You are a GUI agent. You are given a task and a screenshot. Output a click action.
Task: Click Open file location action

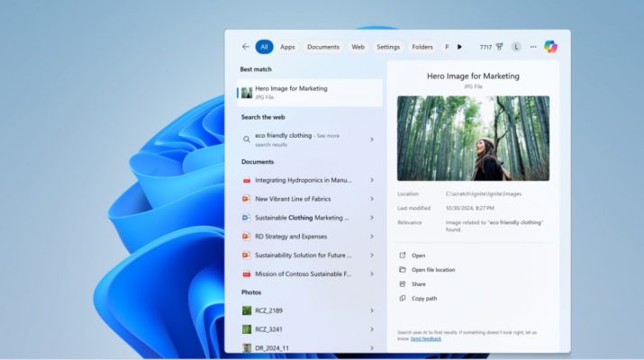tap(433, 270)
